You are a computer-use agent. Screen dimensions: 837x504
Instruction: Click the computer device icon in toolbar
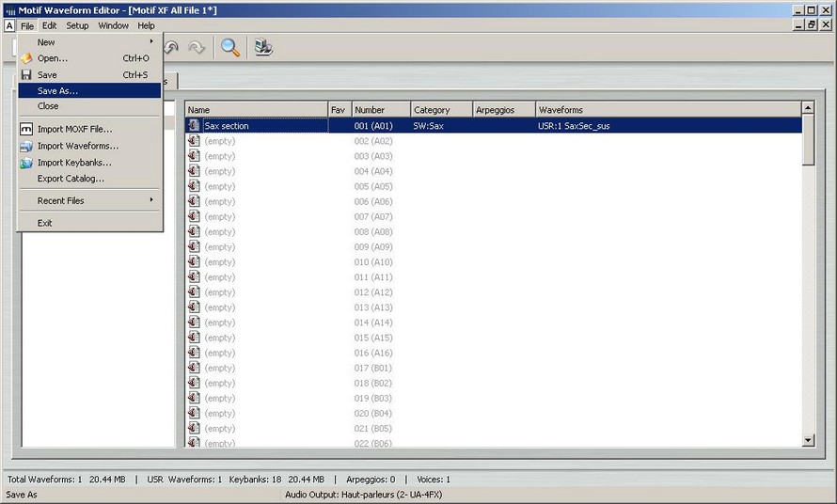[x=263, y=47]
